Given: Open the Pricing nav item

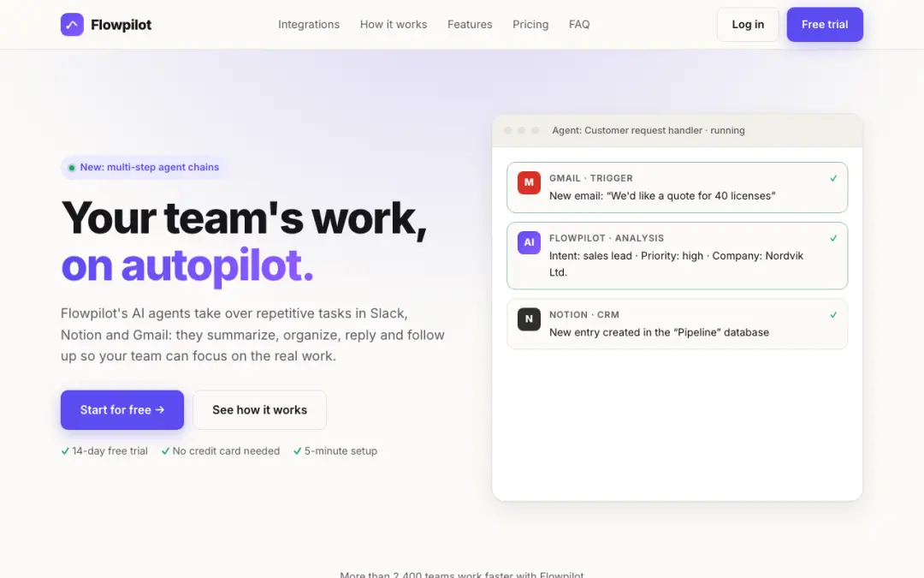Looking at the screenshot, I should 530,25.
